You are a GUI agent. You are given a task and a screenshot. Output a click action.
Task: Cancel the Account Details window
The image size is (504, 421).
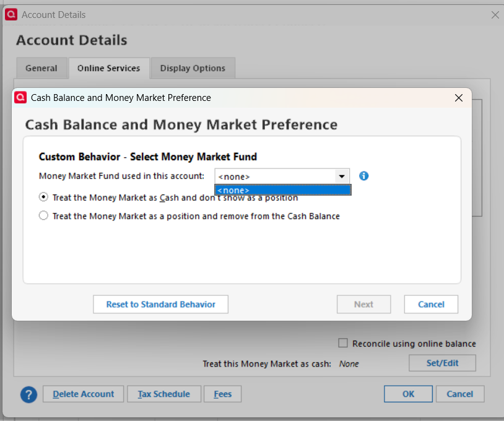[460, 394]
